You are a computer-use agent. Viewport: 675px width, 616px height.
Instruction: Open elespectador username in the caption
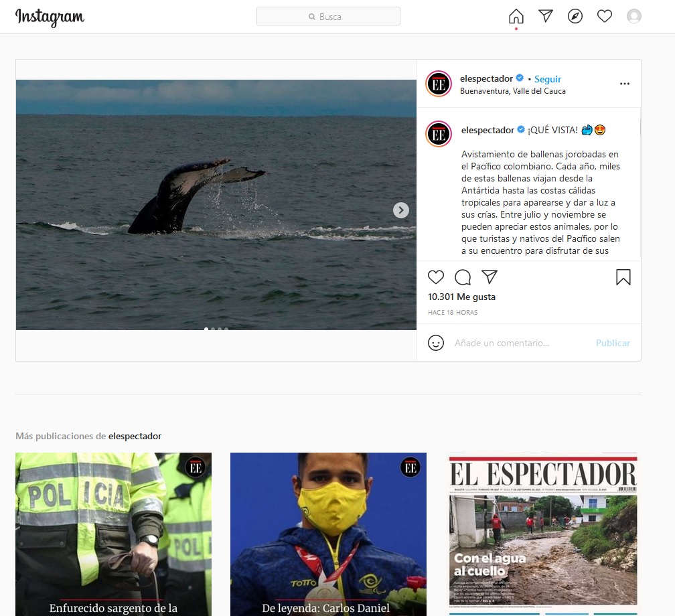487,130
